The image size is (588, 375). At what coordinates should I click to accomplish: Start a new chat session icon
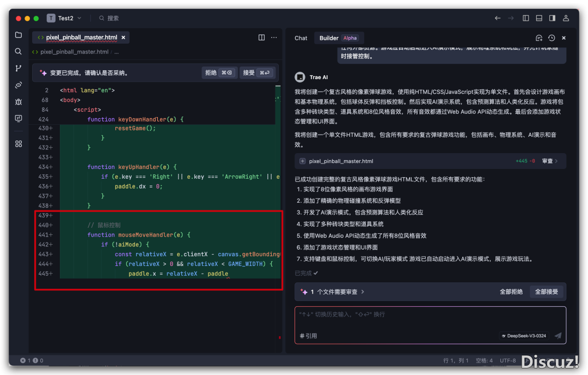539,38
